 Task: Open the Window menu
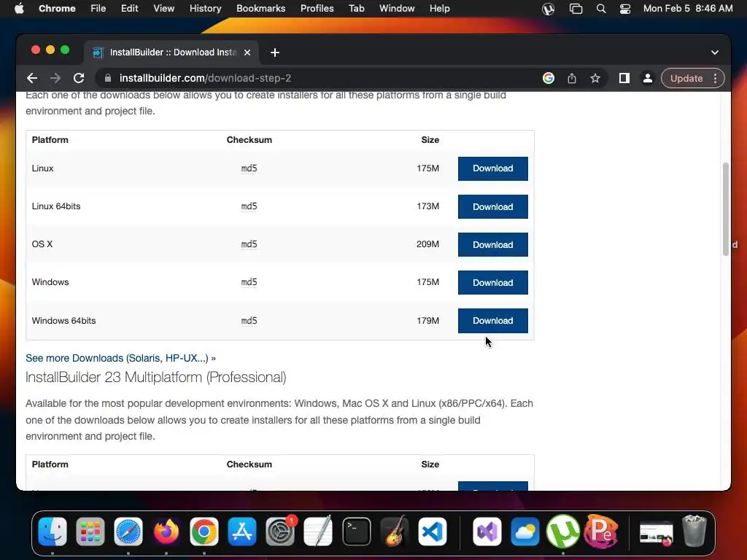397,9
